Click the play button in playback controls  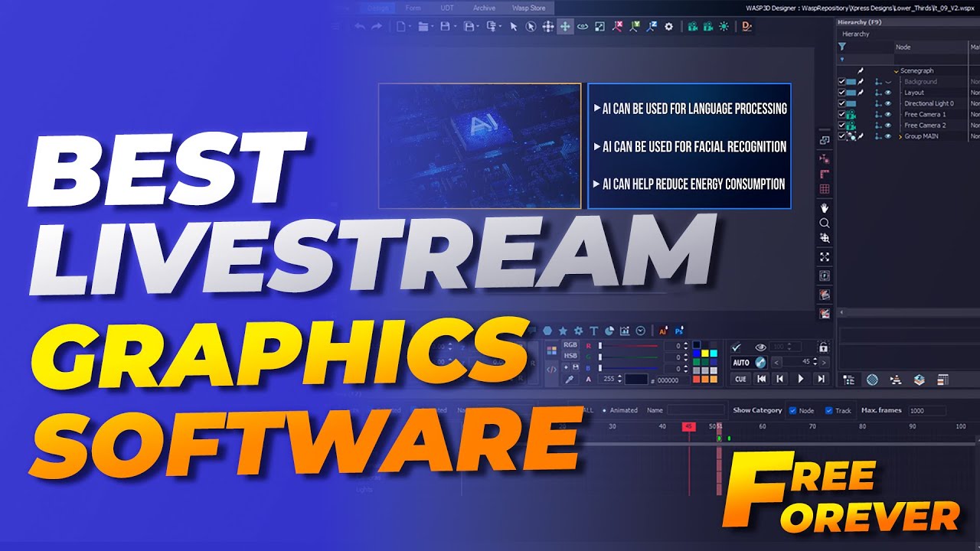tap(801, 378)
